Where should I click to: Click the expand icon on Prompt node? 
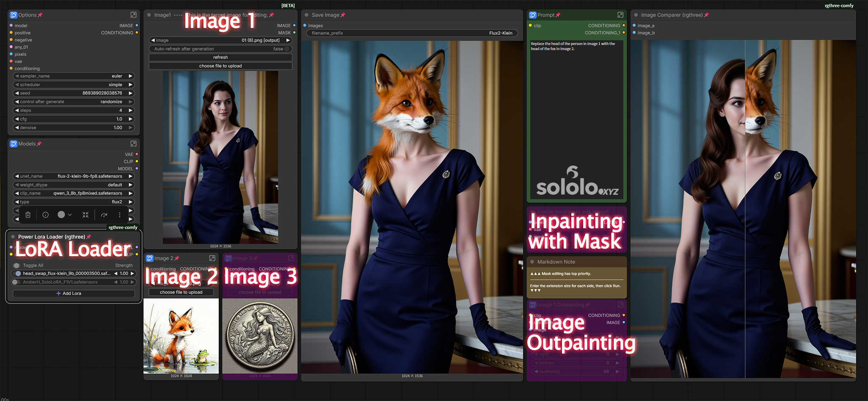point(620,15)
